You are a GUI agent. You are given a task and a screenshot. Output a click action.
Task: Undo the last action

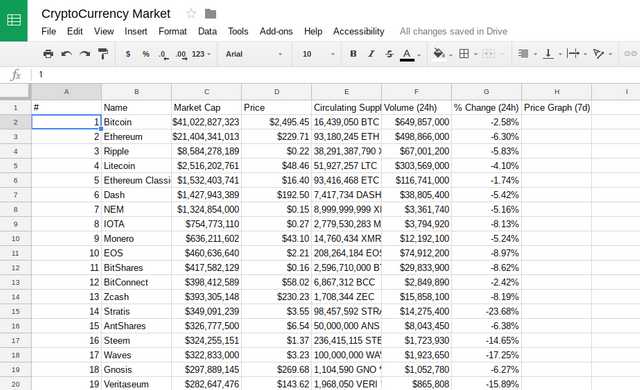[x=67, y=54]
